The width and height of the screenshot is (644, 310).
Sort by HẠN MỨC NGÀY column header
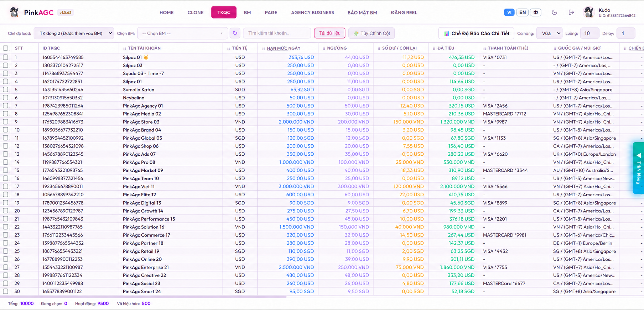(284, 48)
